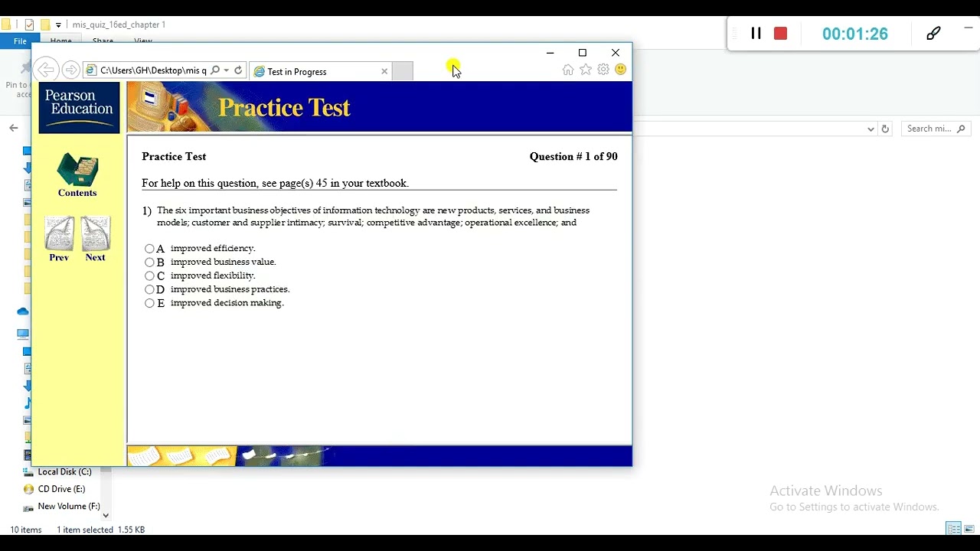Open the browser Tools gear icon

click(x=603, y=70)
